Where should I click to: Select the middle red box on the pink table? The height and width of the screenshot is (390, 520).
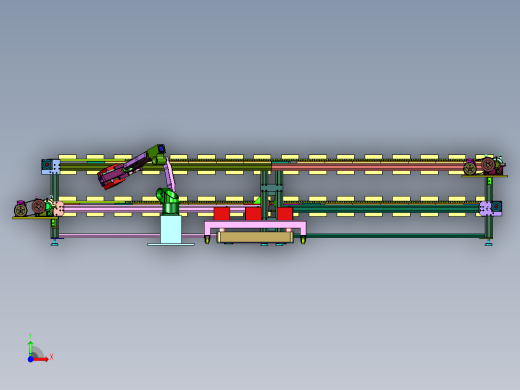coord(253,214)
